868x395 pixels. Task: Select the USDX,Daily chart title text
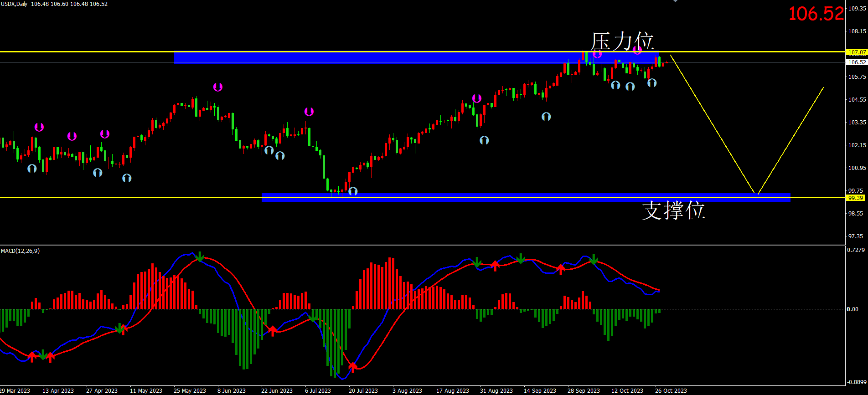(x=14, y=4)
